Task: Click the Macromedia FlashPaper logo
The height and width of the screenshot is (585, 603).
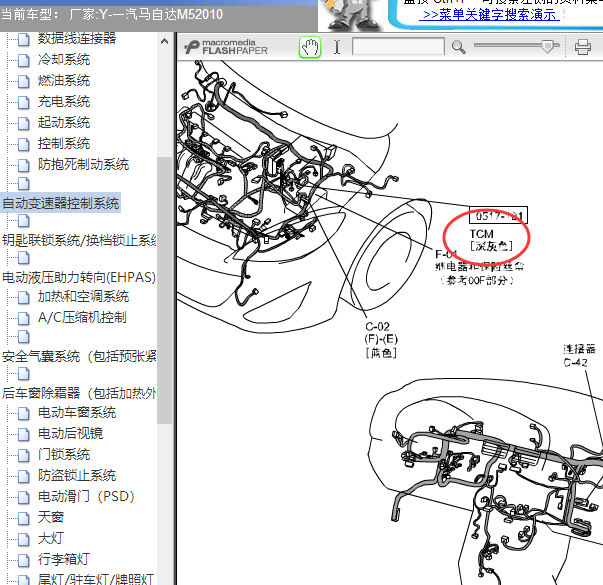Action: [x=226, y=47]
